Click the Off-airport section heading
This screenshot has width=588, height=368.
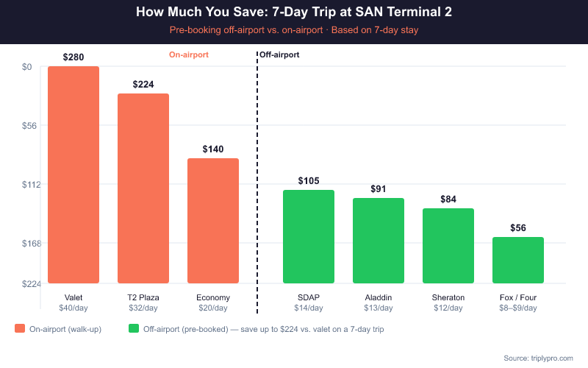click(279, 54)
